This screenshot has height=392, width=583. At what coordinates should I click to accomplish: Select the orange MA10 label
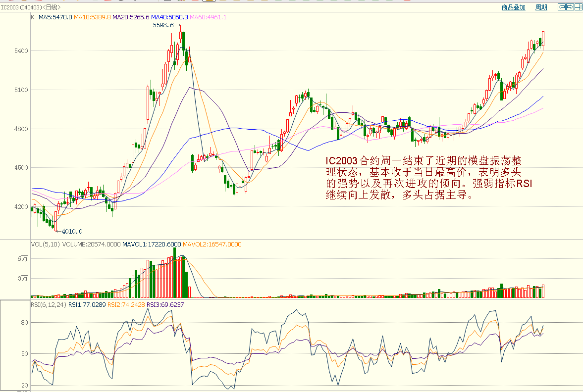92,17
